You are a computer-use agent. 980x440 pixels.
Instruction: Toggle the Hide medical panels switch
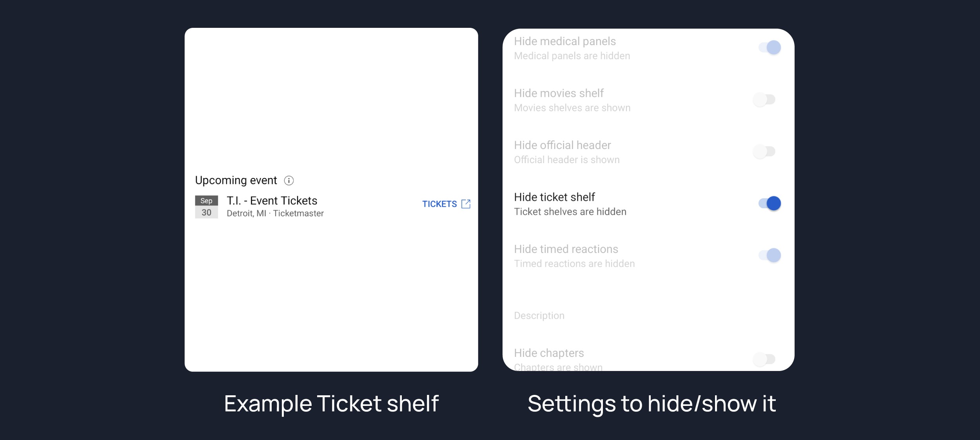pyautogui.click(x=769, y=48)
